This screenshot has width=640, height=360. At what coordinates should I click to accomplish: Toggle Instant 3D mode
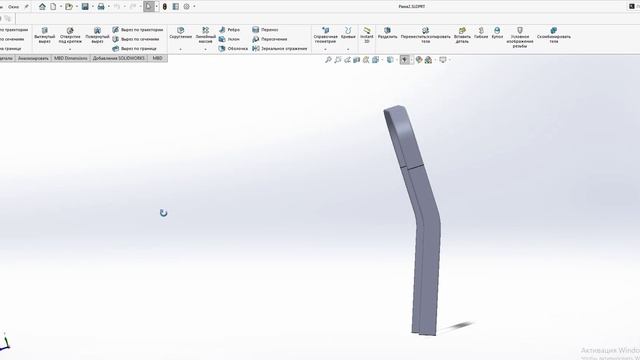(x=367, y=36)
